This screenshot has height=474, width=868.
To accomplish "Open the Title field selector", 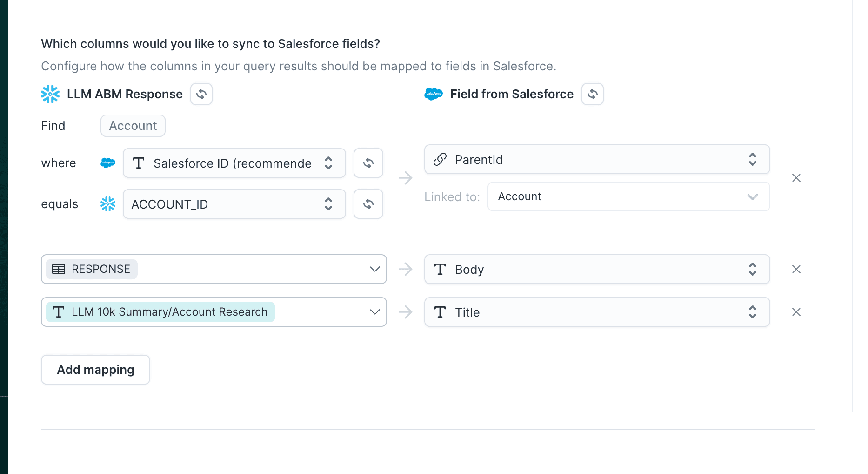I will click(752, 312).
